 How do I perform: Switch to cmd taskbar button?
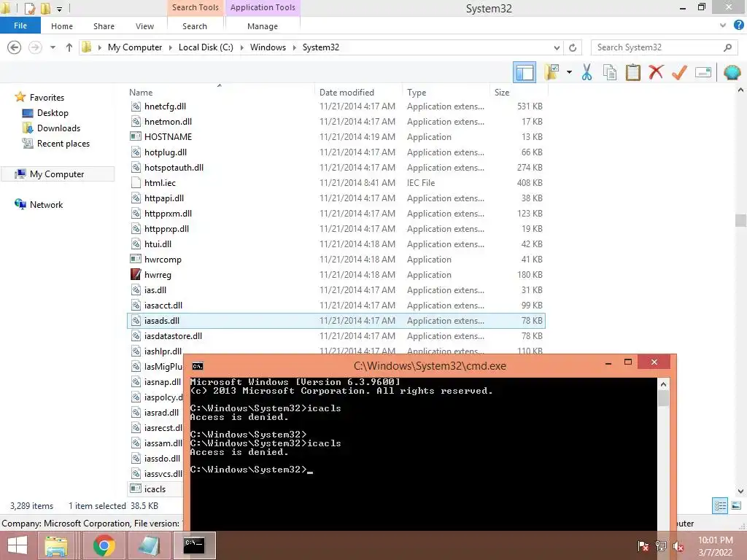click(x=194, y=545)
